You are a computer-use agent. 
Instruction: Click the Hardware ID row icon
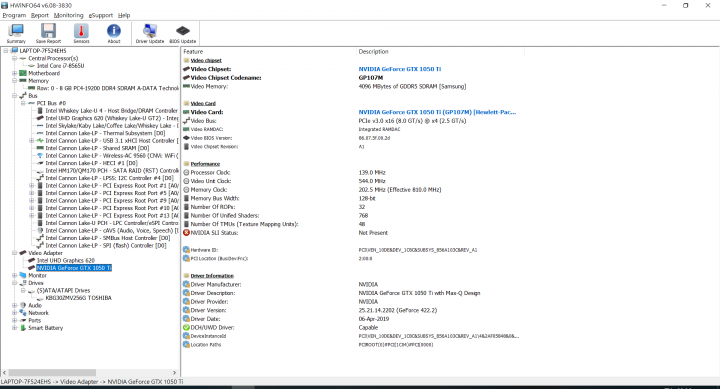click(186, 250)
